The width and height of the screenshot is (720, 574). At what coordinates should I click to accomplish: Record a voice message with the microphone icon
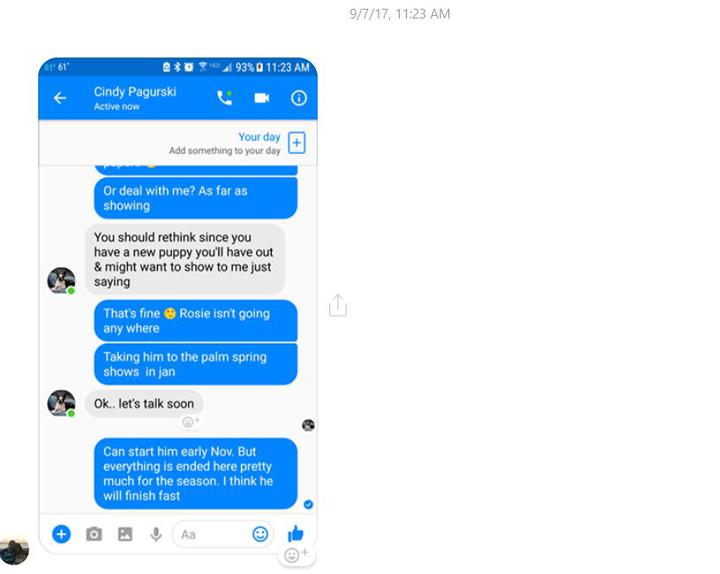(x=156, y=535)
